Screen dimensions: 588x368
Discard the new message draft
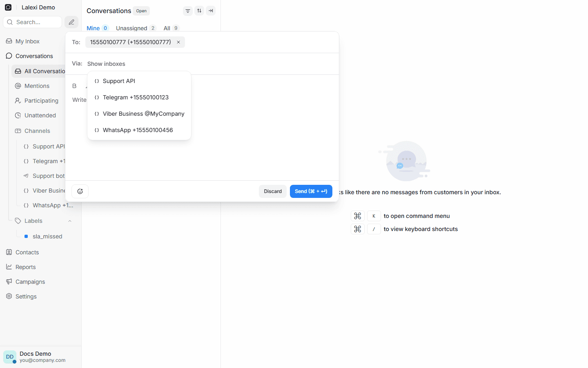point(273,191)
